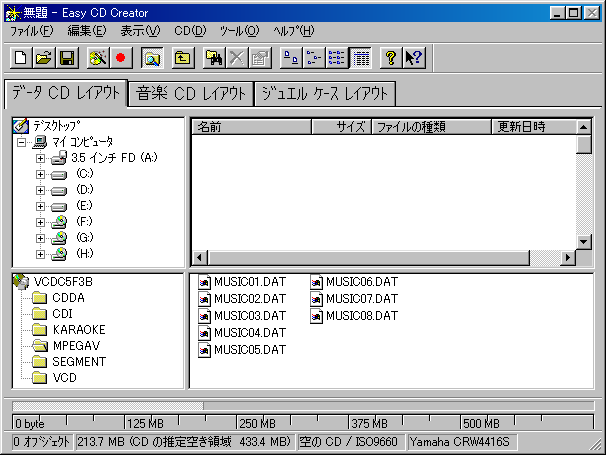This screenshot has width=606, height=455.
Task: Open the 編集(E) menu
Action: click(87, 31)
